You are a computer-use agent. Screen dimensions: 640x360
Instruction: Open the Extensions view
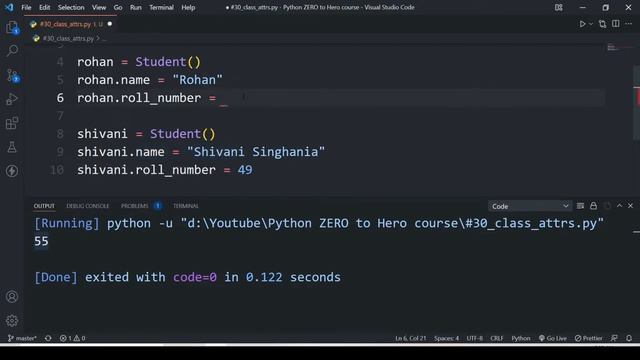[x=12, y=123]
